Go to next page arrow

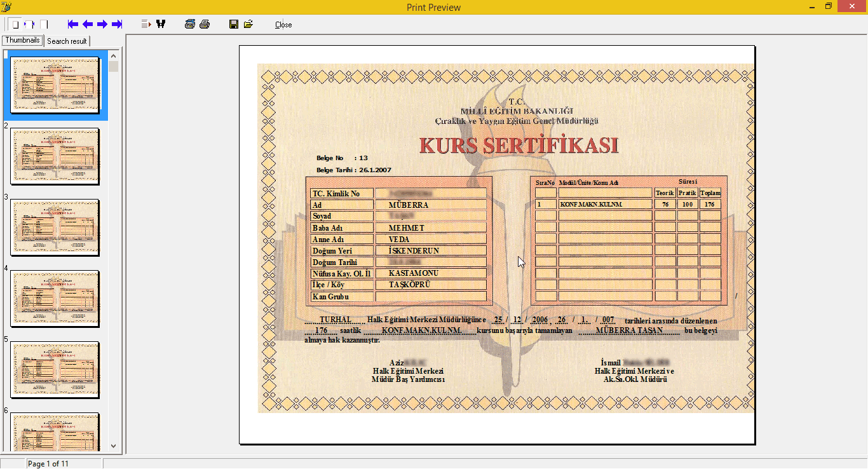click(102, 24)
